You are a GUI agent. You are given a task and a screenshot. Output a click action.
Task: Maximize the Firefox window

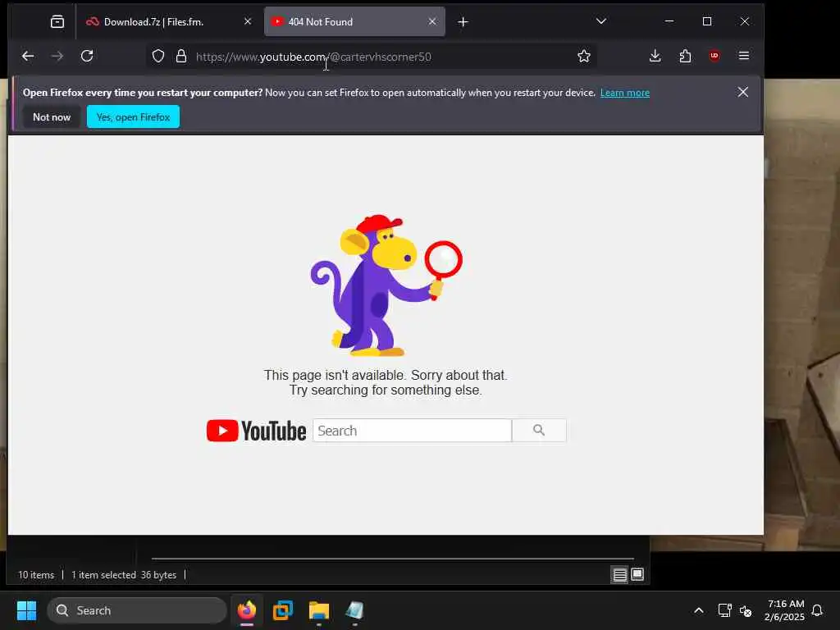[x=707, y=21]
